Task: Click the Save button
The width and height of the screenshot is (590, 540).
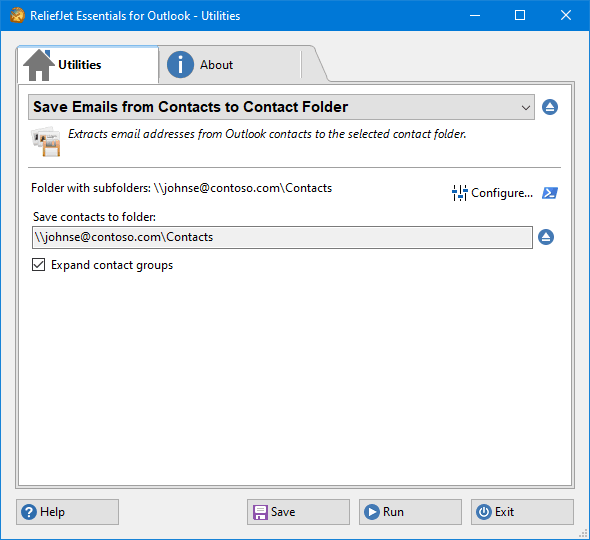Action: point(298,512)
